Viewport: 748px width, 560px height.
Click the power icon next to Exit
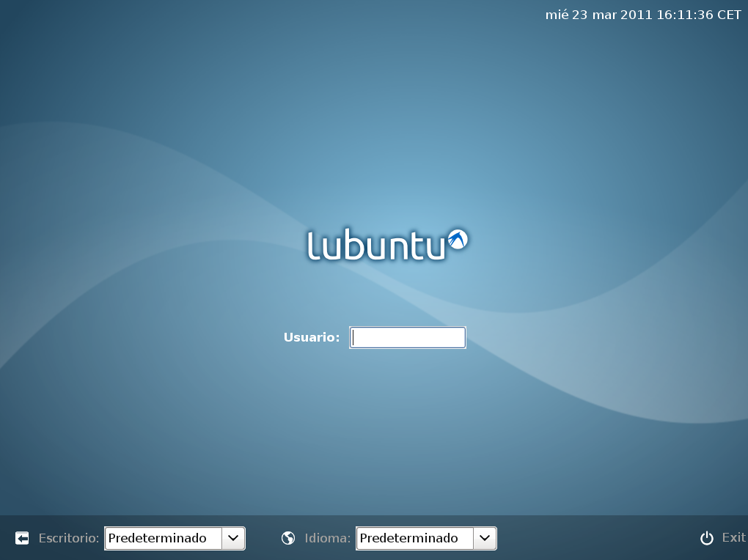(x=706, y=538)
